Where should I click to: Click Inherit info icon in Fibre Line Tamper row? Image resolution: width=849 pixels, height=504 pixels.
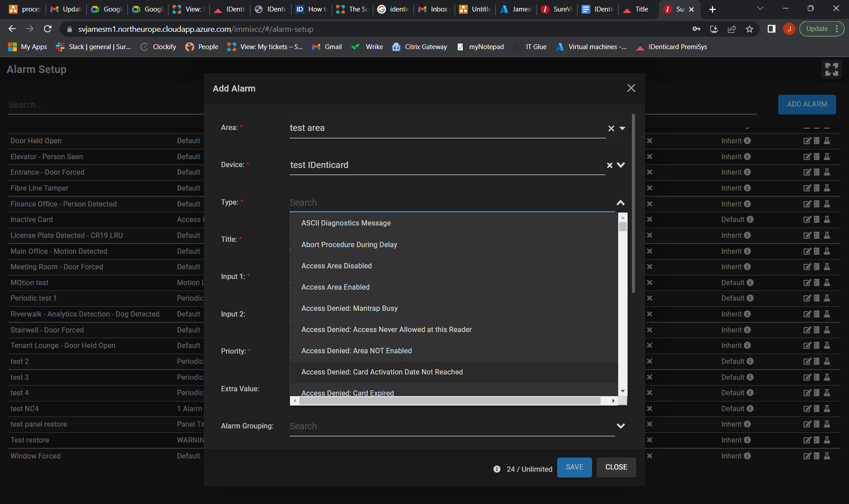pos(747,188)
